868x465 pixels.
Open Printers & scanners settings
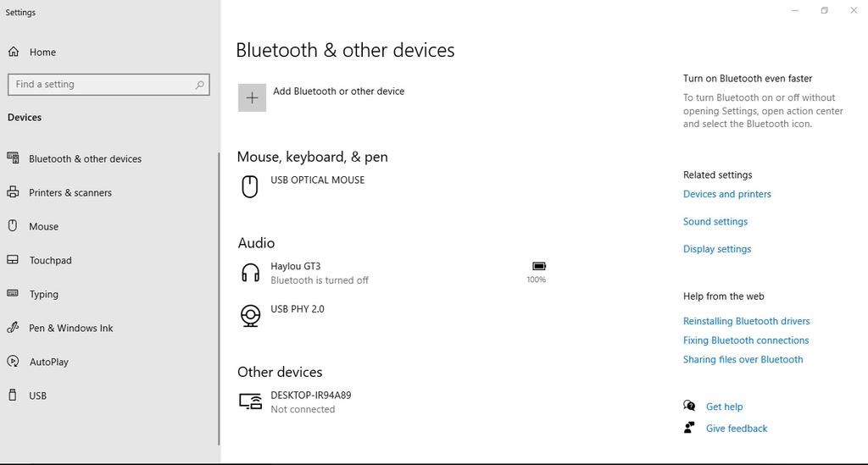tap(70, 193)
